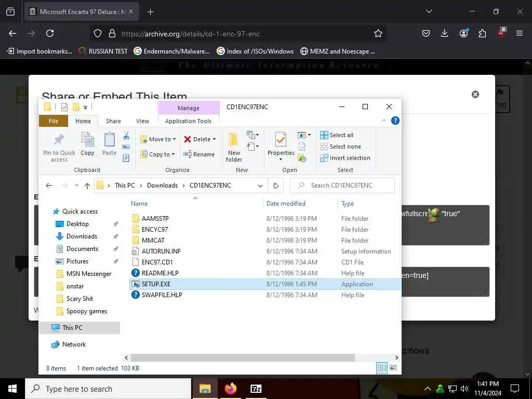
Task: Open Firefox Extensions puzzle icon
Action: [482, 33]
